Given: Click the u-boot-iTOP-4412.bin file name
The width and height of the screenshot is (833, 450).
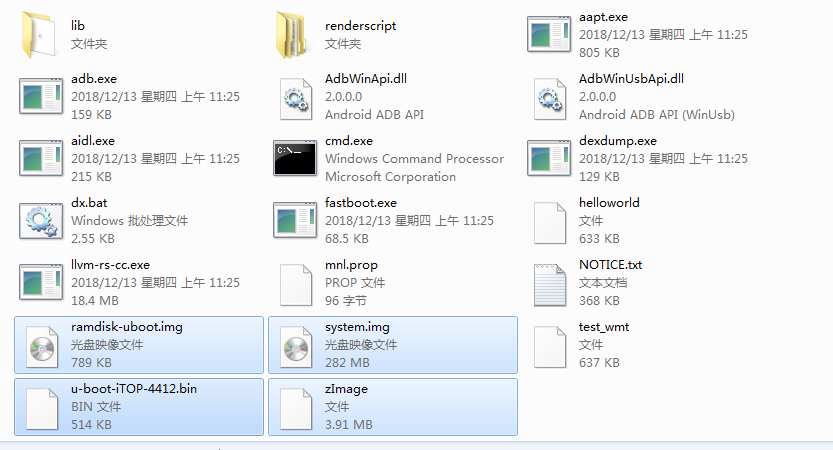Looking at the screenshot, I should coord(134,389).
